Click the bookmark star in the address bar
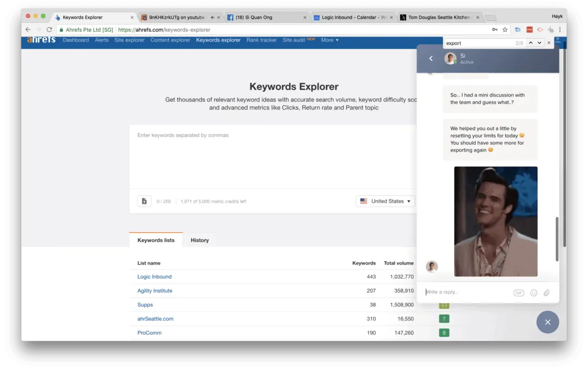Screen dimensions: 588x368 point(505,30)
